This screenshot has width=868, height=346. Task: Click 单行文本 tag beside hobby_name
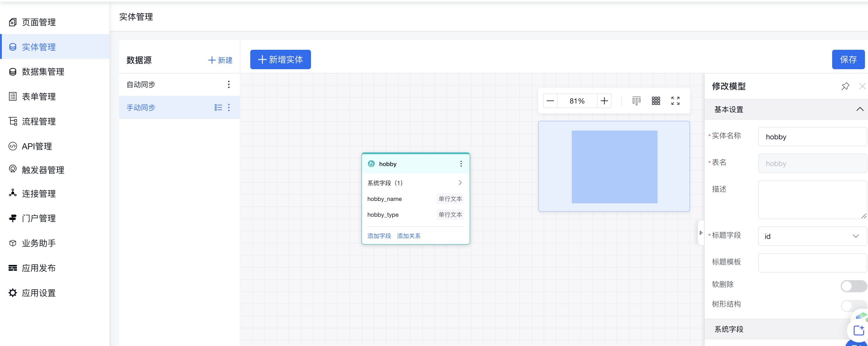pyautogui.click(x=450, y=199)
